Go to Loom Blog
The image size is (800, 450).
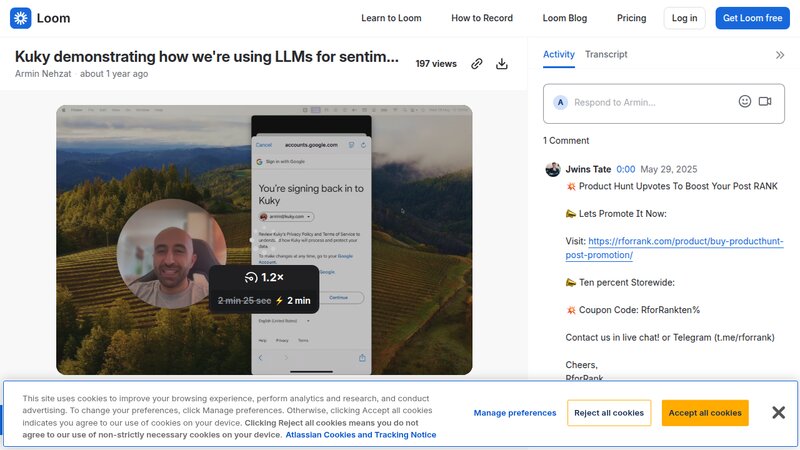(x=565, y=18)
